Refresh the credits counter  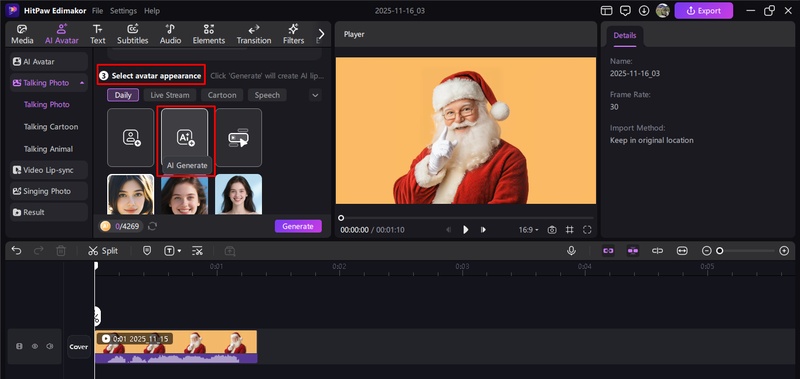tap(152, 226)
